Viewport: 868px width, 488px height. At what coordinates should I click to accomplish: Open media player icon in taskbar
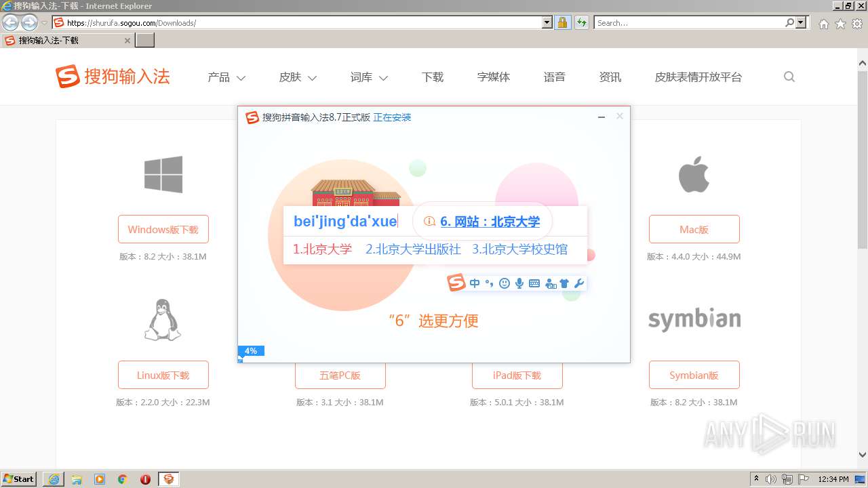point(100,479)
